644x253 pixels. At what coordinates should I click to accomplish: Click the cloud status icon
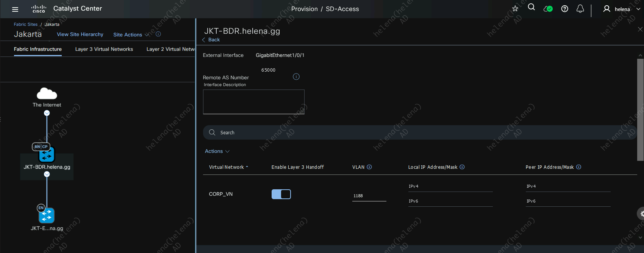point(548,9)
